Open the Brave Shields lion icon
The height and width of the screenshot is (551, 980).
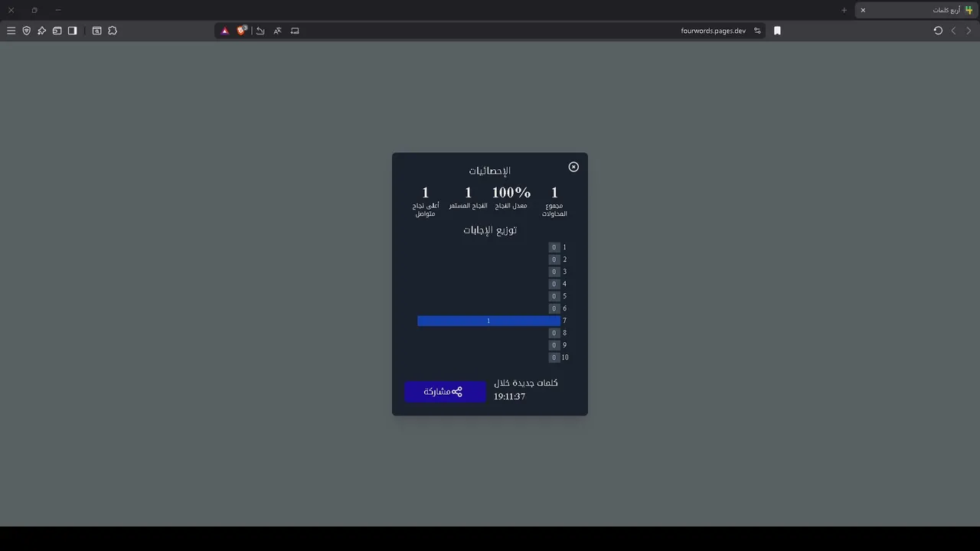pyautogui.click(x=242, y=31)
